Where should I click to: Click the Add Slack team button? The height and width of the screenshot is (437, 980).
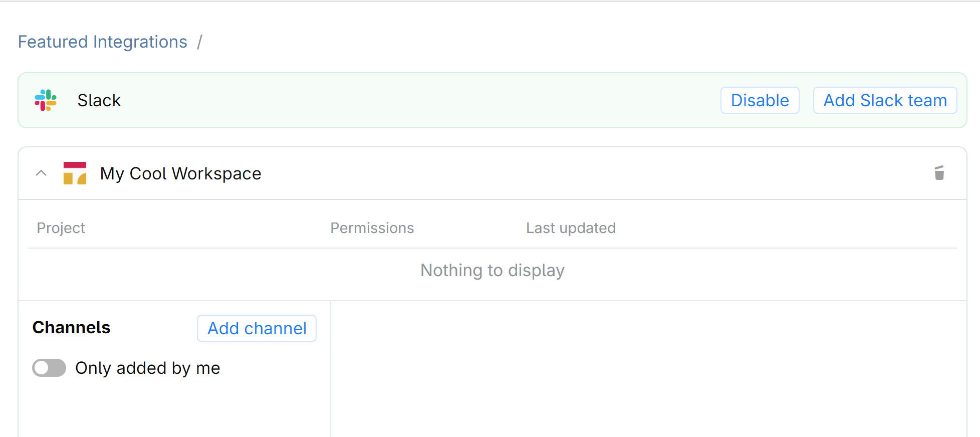[885, 100]
